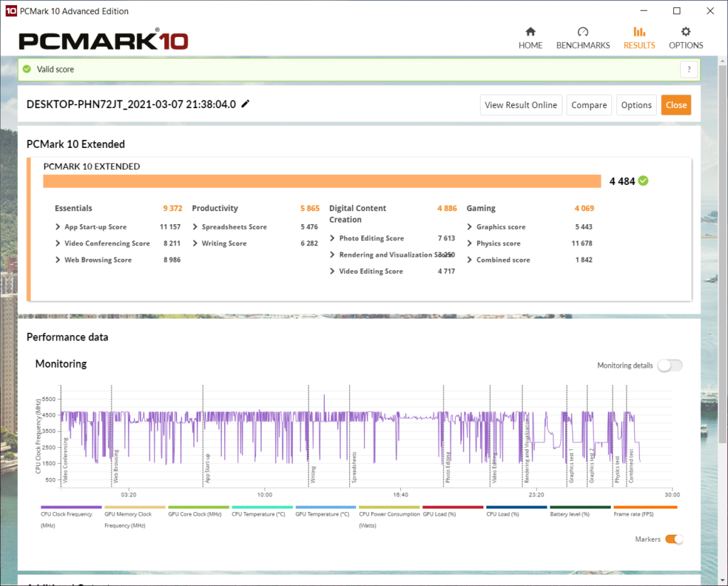Screen dimensions: 728x586
Task: Click the Writing Score value 6 282
Action: tap(309, 243)
